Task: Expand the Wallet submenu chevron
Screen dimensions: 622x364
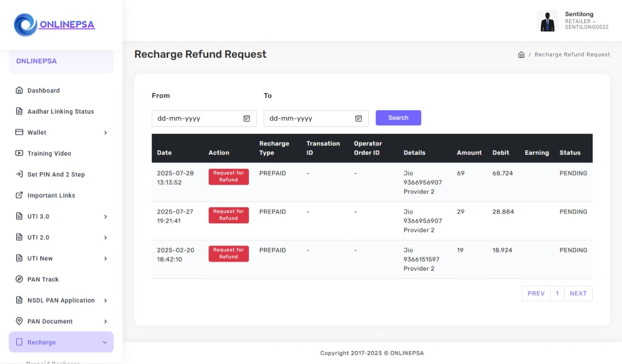Action: tap(106, 133)
